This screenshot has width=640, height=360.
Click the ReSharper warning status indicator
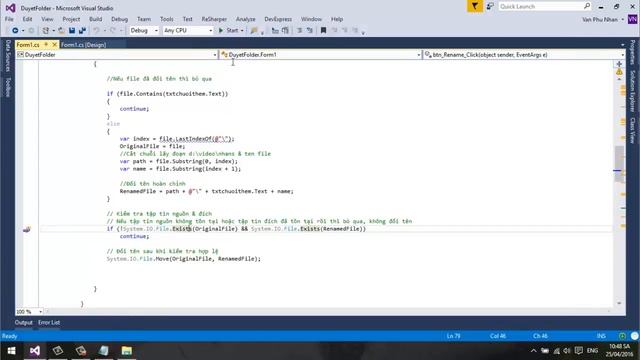click(x=619, y=72)
